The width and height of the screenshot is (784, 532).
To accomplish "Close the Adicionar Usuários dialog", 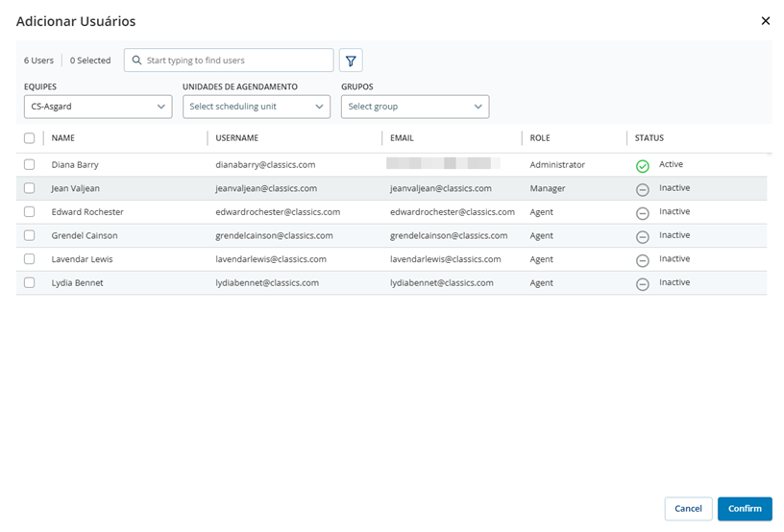I will click(765, 20).
